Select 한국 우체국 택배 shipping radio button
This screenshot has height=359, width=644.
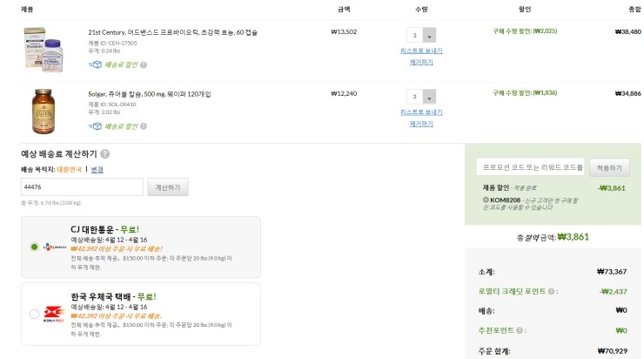[34, 313]
